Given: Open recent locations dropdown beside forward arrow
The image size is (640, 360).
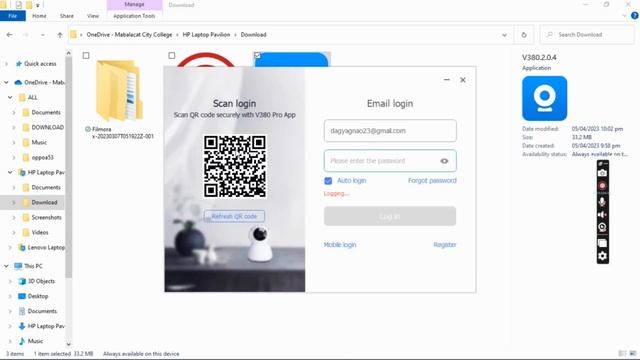Looking at the screenshot, I should pyautogui.click(x=43, y=35).
